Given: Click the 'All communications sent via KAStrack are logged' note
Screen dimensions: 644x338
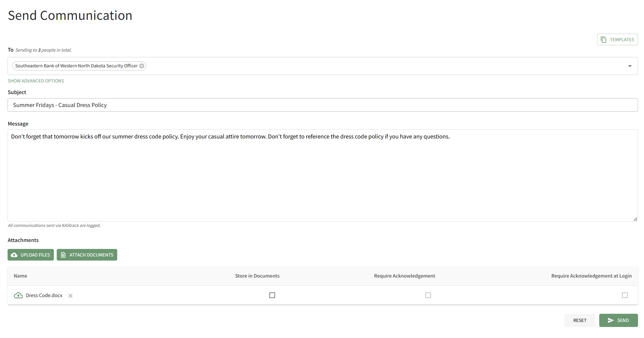Looking at the screenshot, I should tap(54, 225).
